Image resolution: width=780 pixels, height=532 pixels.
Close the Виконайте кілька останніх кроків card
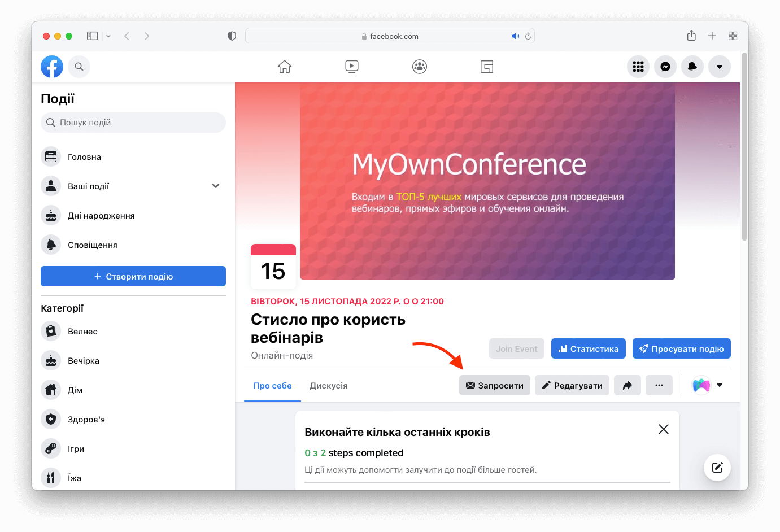coord(664,429)
